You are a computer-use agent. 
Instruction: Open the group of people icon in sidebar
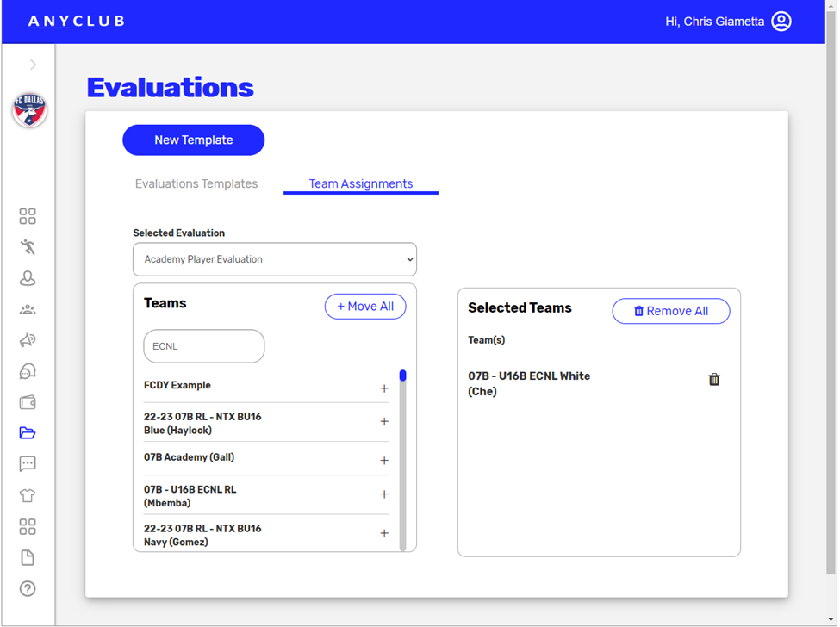click(x=28, y=309)
